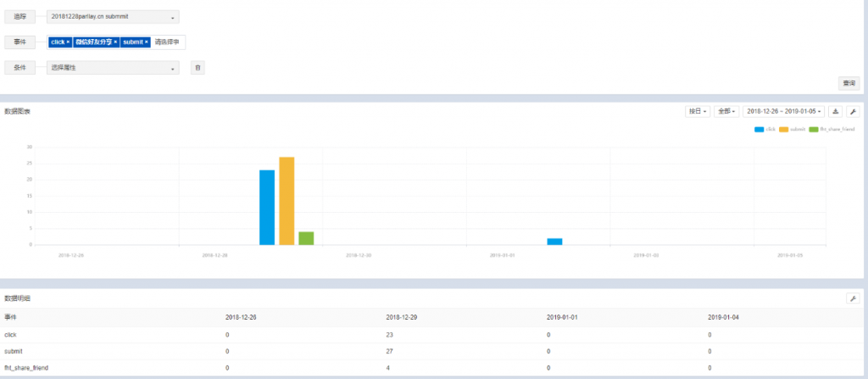This screenshot has height=379, width=868.
Task: Open the 2018-12-26 ~ 2019-01-05 date range picker
Action: pos(784,111)
